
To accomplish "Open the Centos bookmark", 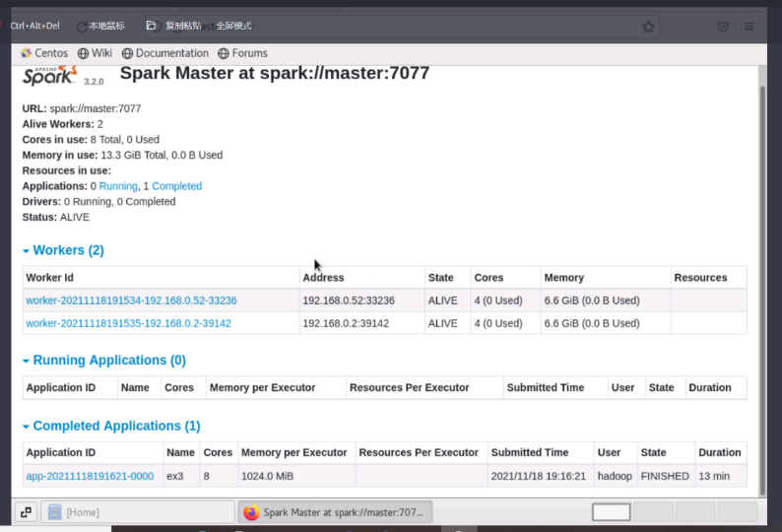I will (x=44, y=53).
